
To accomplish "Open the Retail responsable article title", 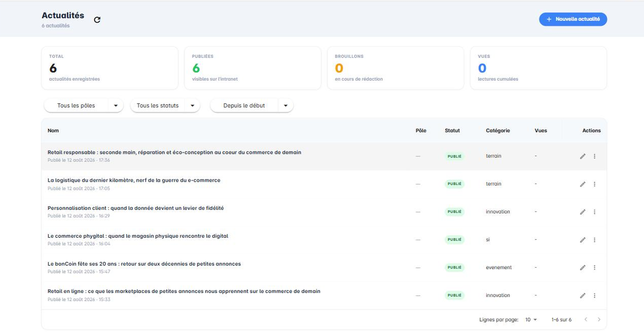I will point(174,153).
